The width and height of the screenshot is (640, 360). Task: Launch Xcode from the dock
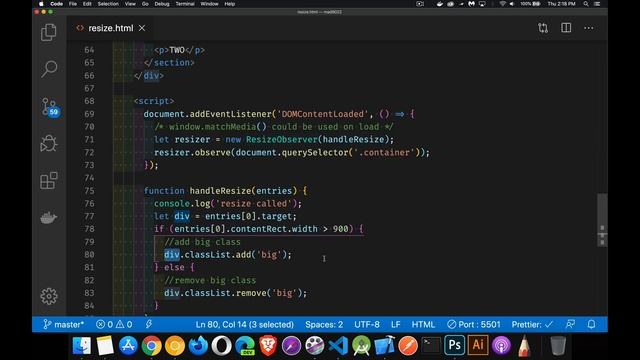384,346
